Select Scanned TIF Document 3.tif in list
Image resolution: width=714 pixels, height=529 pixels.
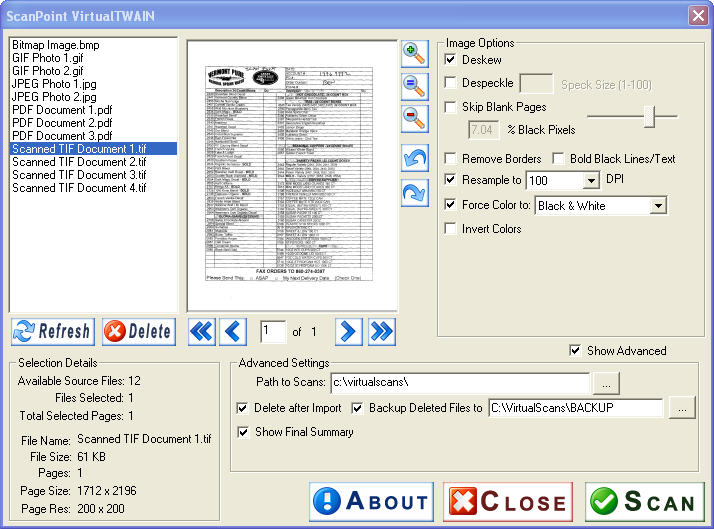point(79,175)
